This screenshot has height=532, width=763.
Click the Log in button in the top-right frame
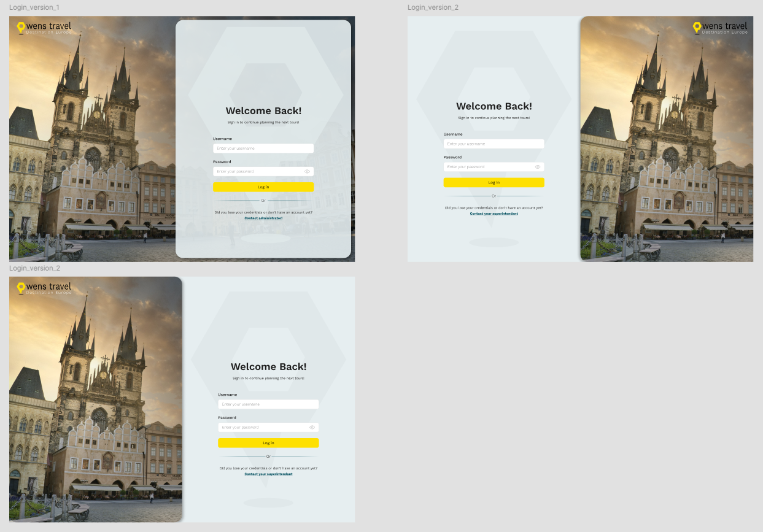pos(494,182)
